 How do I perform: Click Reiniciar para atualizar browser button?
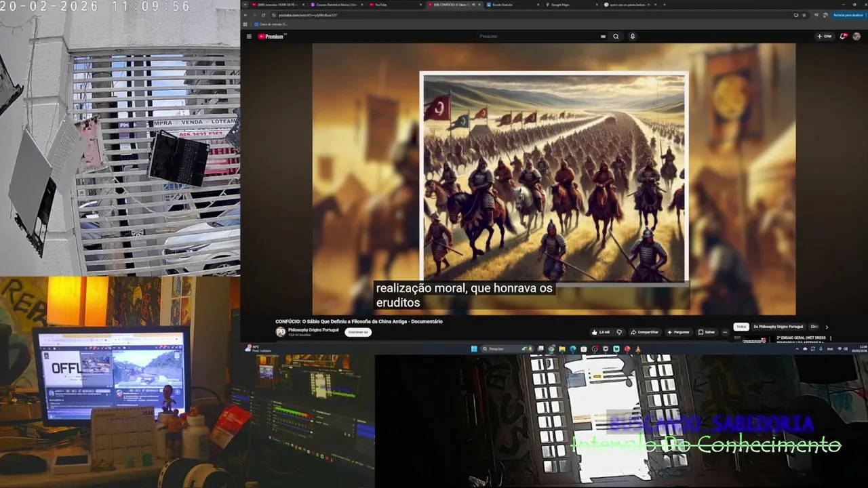point(848,15)
